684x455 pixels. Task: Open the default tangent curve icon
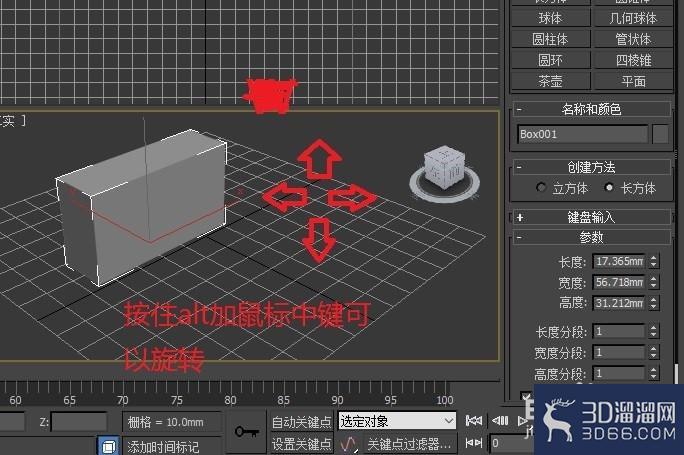(349, 444)
